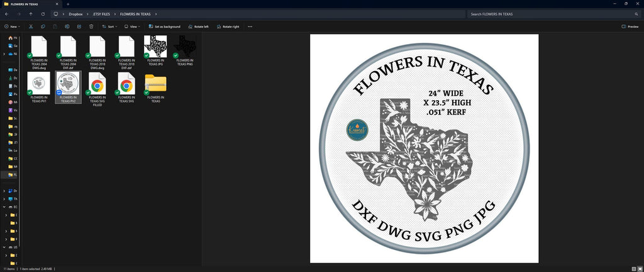Click the Forward navigation arrow
Screen dimensions: 644x272
click(x=18, y=14)
